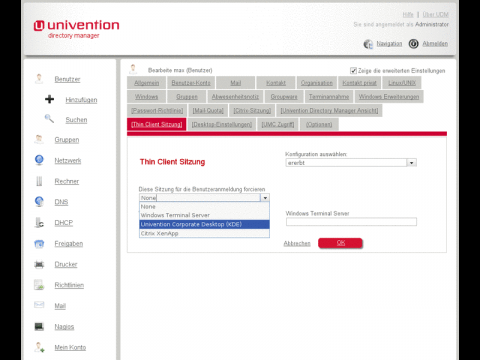Toggle 'Zeige die erweiterten Einstellungen' checkbox
Viewport: 480px width, 360px height.
pos(353,71)
